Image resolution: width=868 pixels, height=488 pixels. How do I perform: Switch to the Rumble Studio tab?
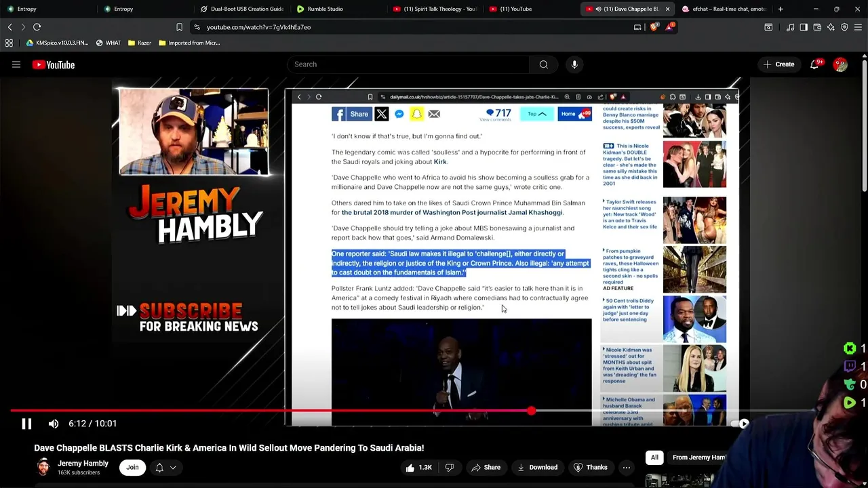point(339,9)
